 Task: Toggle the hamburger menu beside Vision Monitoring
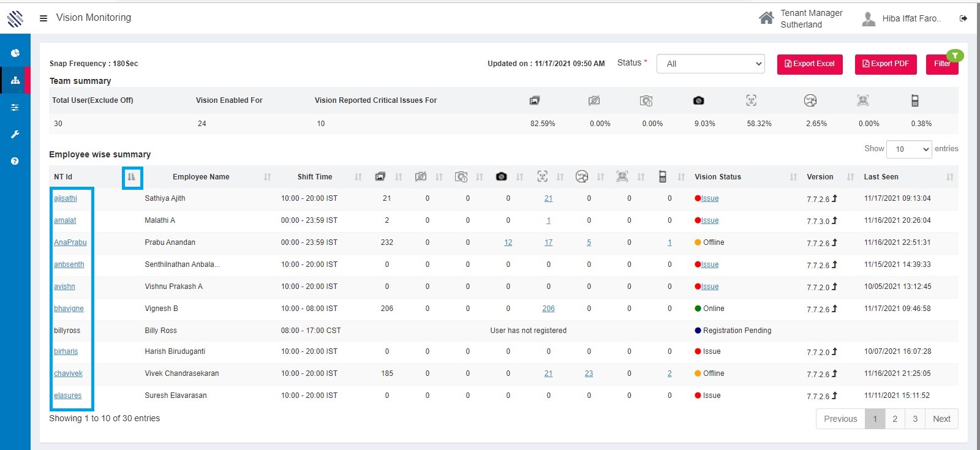click(43, 18)
